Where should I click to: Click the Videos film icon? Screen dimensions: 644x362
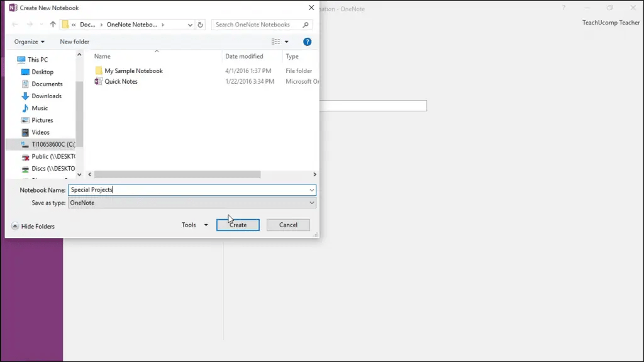click(x=25, y=132)
